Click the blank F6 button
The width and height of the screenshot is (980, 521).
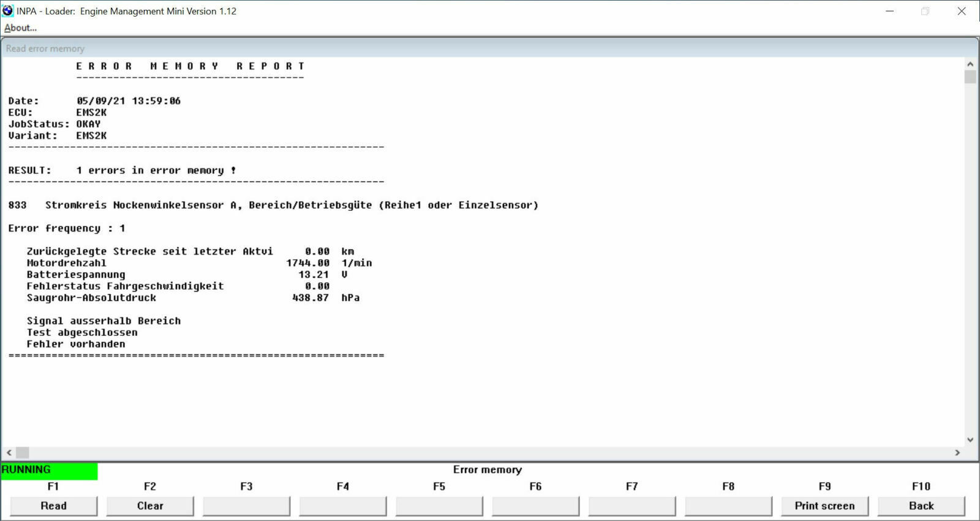click(x=535, y=506)
